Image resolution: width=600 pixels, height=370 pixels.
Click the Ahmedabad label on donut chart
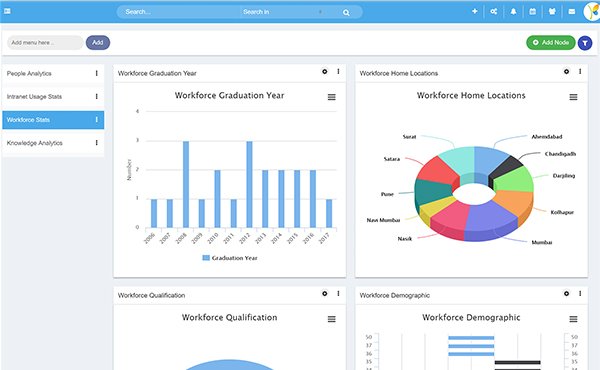(547, 137)
